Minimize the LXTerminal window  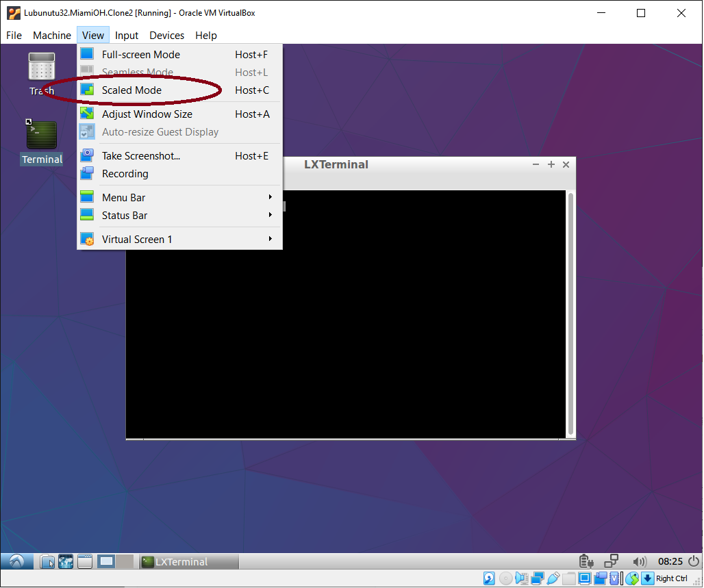click(x=536, y=165)
